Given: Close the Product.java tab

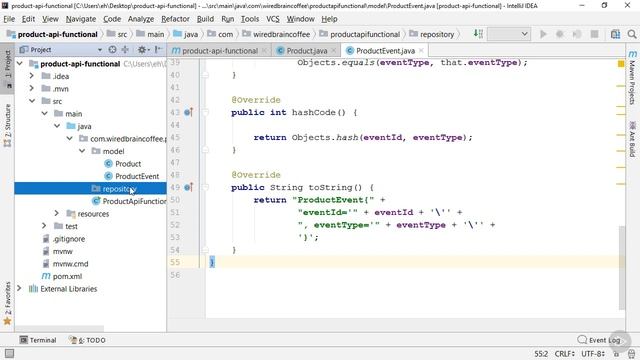Looking at the screenshot, I should pos(333,51).
